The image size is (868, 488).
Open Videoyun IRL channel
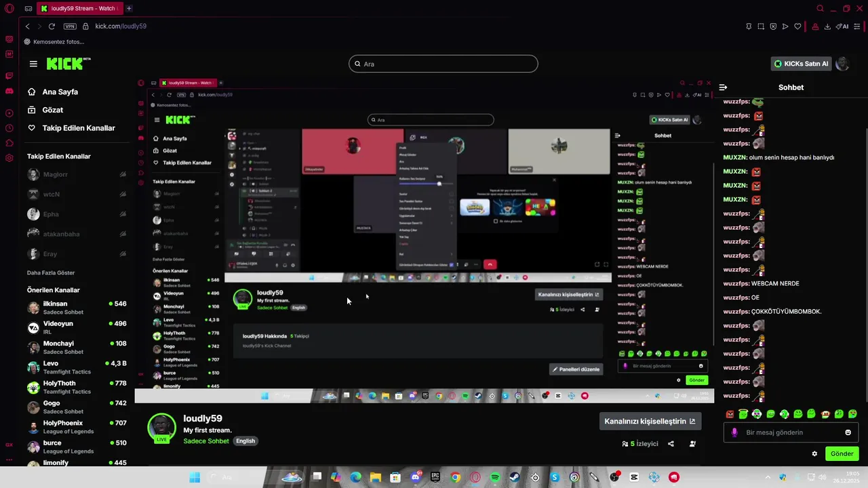(x=77, y=327)
